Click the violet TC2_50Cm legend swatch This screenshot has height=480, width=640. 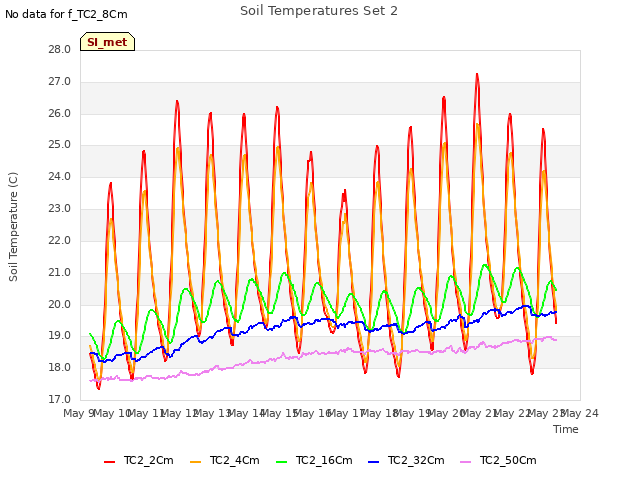point(465,462)
